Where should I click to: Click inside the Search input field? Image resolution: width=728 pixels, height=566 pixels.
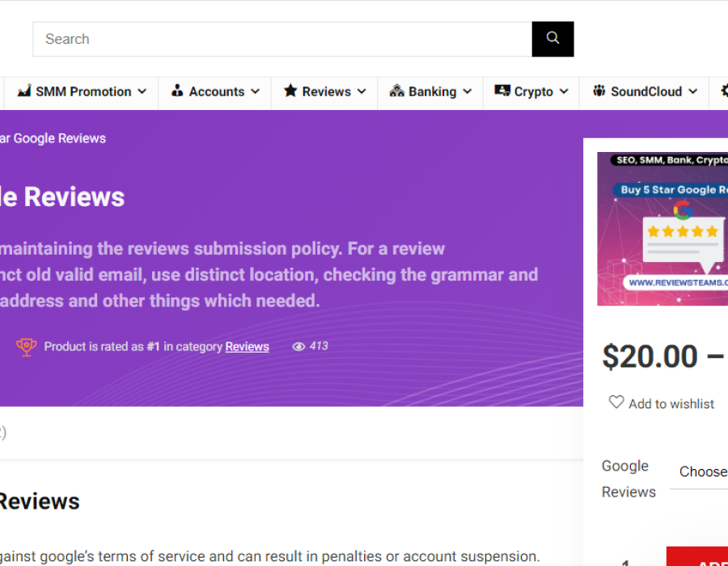(281, 39)
